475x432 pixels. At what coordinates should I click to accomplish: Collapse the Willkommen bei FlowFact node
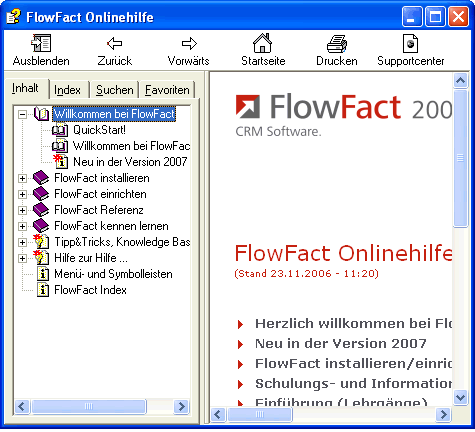point(22,114)
